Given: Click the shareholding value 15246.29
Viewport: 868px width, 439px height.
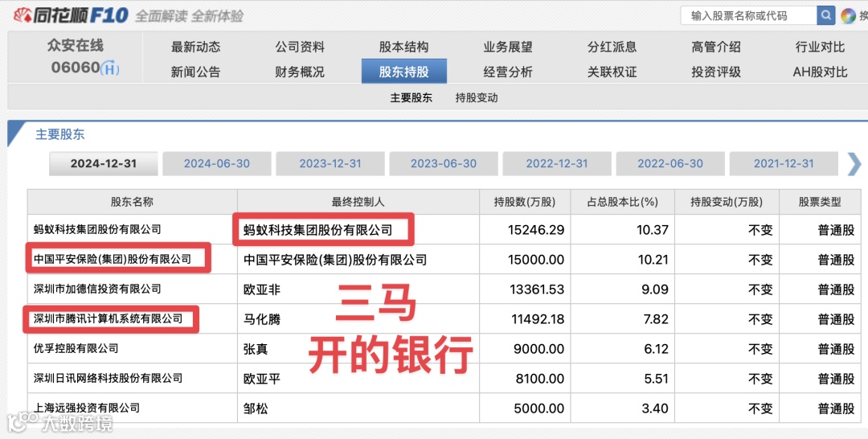Looking at the screenshot, I should [536, 230].
